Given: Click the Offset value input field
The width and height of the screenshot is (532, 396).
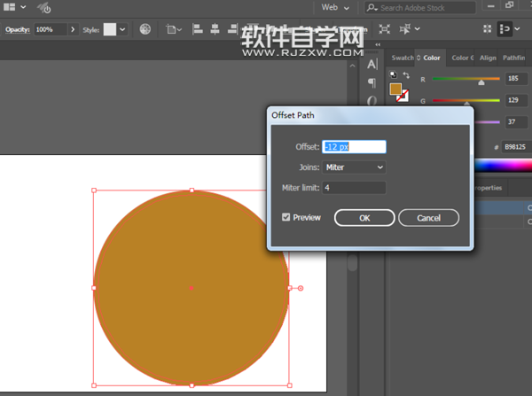Looking at the screenshot, I should coord(354,146).
